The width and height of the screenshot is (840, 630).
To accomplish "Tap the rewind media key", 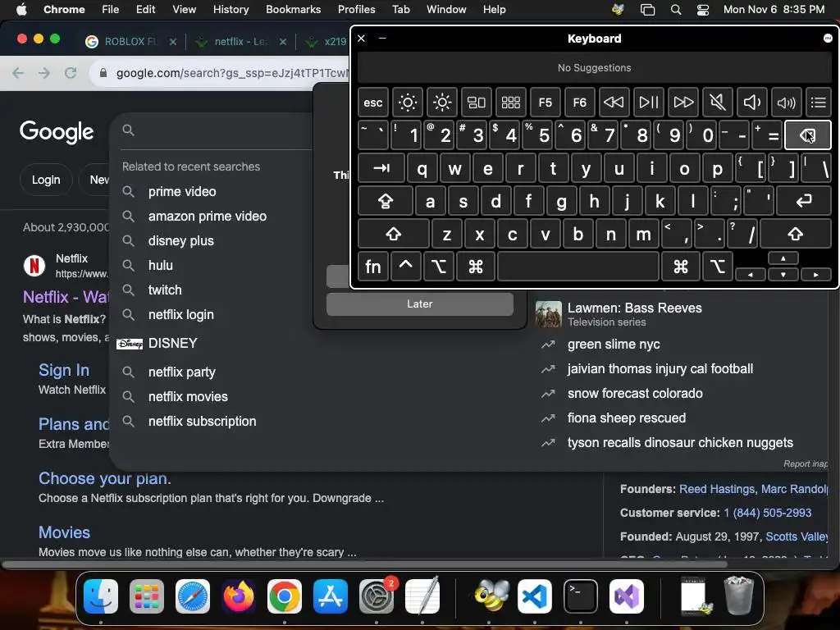I will coord(614,103).
